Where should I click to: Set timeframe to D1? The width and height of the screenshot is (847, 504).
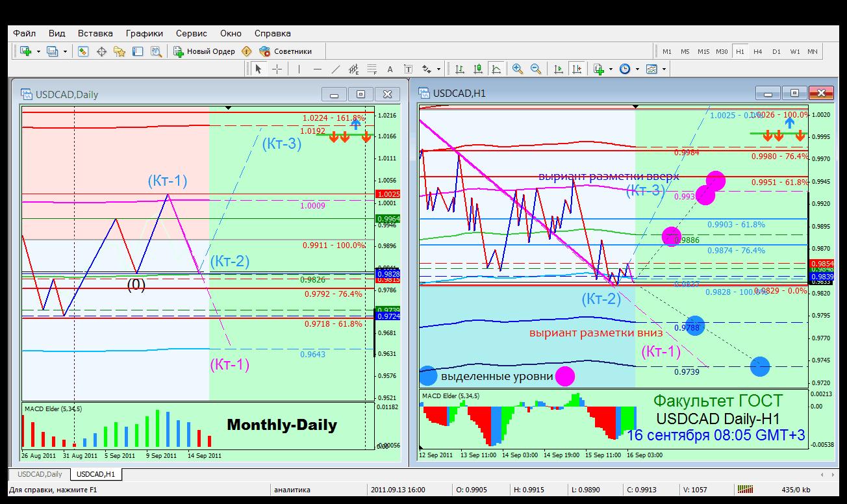(x=776, y=51)
